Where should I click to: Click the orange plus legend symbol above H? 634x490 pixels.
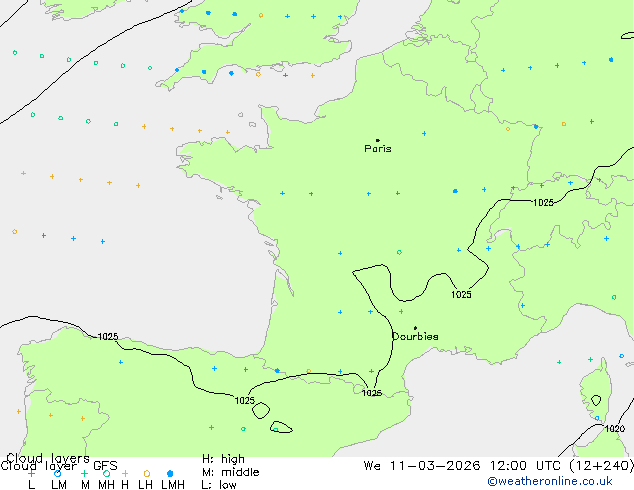[x=125, y=473]
